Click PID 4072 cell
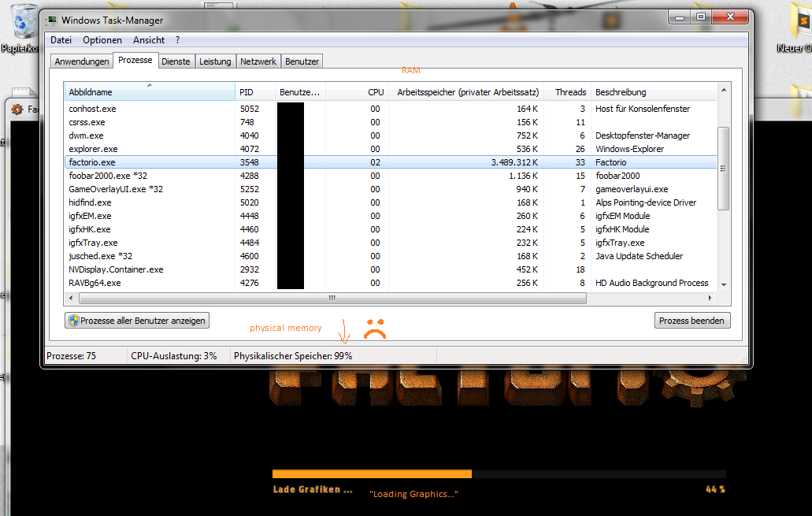 [x=250, y=149]
